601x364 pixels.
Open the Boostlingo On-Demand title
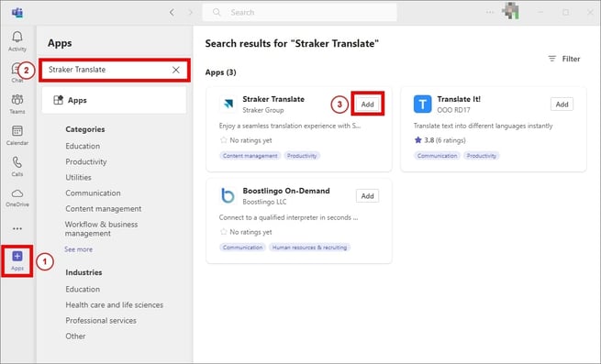pos(286,191)
